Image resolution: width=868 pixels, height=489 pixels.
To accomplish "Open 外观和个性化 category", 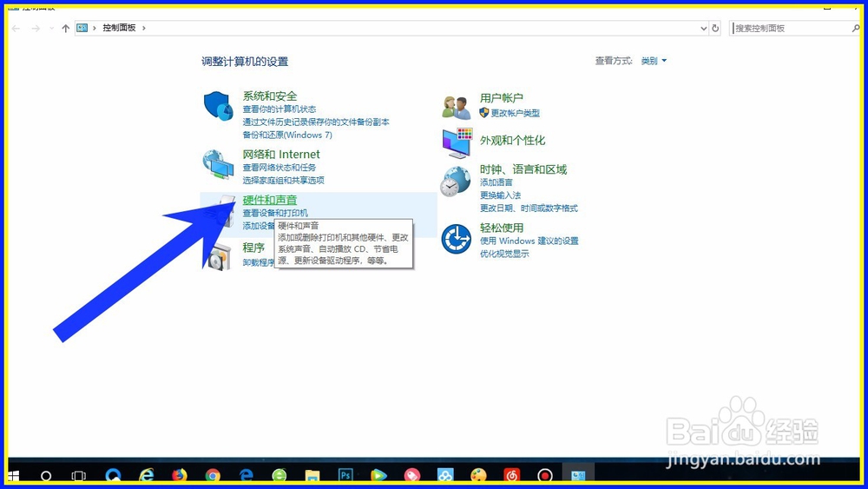I will 513,140.
